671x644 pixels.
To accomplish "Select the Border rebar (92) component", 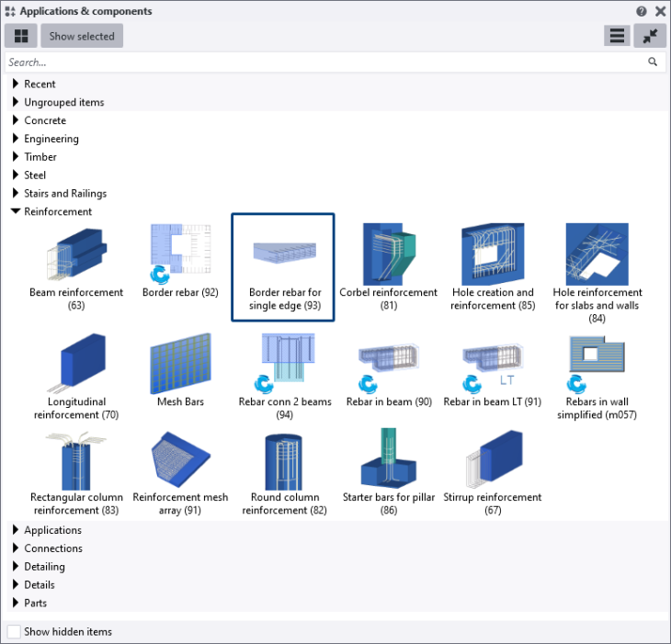I will click(180, 261).
